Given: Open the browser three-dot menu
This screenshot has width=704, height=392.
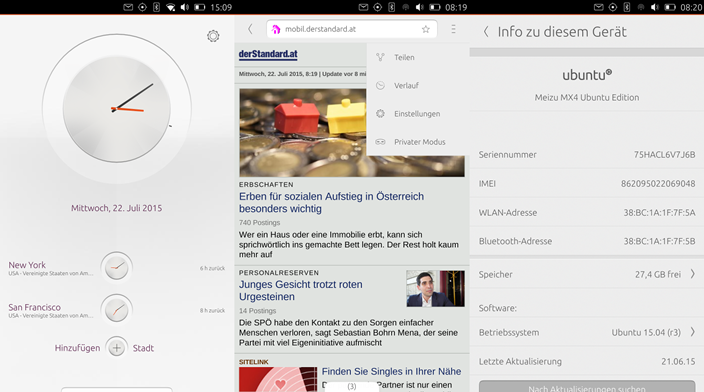Looking at the screenshot, I should click(x=453, y=29).
